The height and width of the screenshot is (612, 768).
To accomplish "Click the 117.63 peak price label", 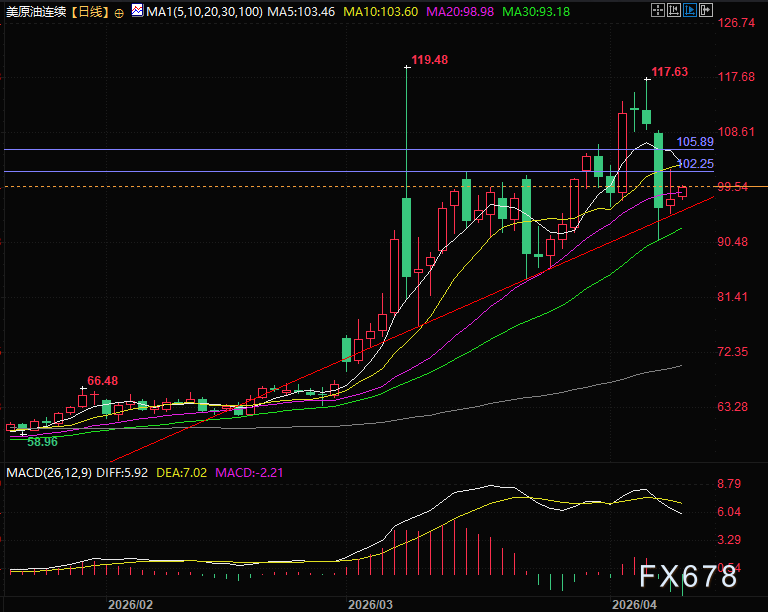I will (670, 72).
